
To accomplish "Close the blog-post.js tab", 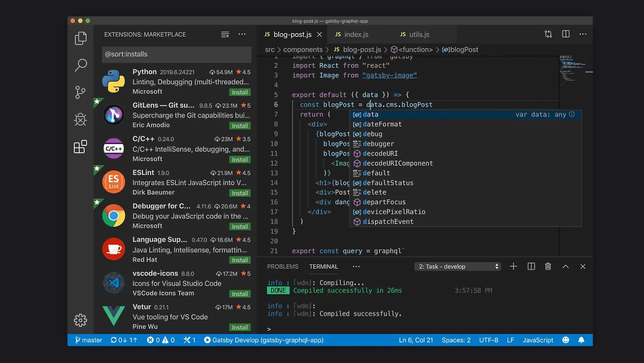I will (320, 35).
